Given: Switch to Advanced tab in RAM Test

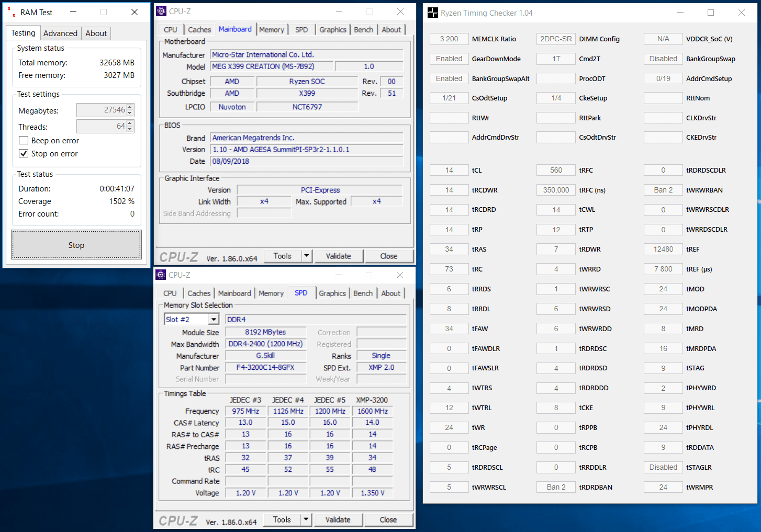Looking at the screenshot, I should tap(60, 33).
